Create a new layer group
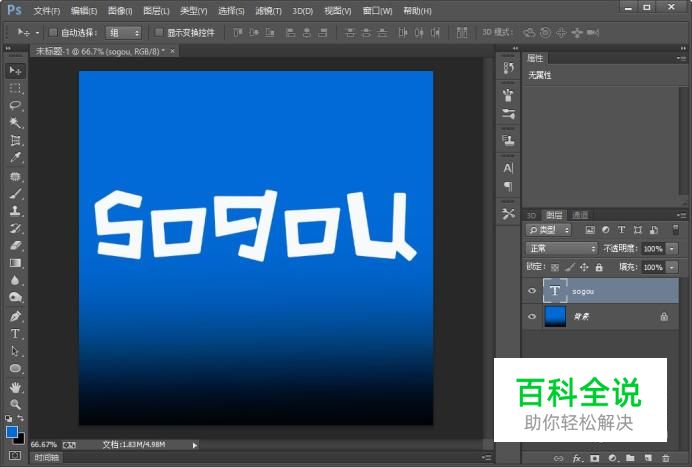This screenshot has width=692, height=467. tap(630, 458)
